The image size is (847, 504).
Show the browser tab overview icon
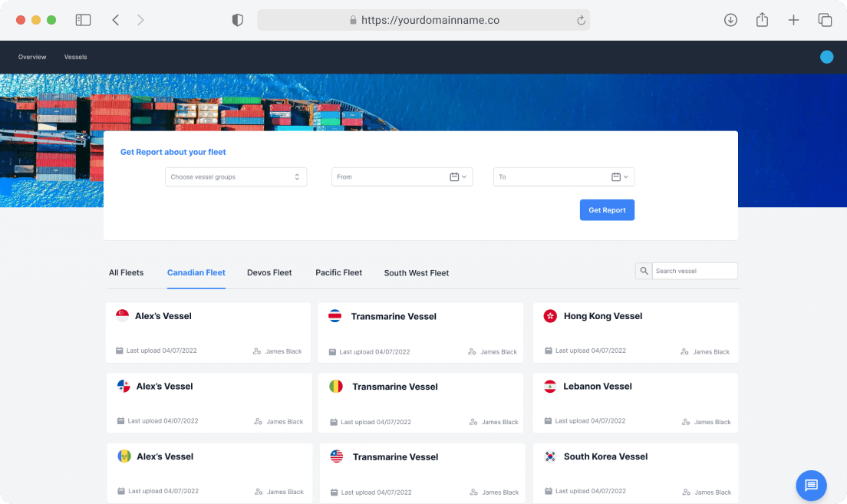tap(825, 20)
